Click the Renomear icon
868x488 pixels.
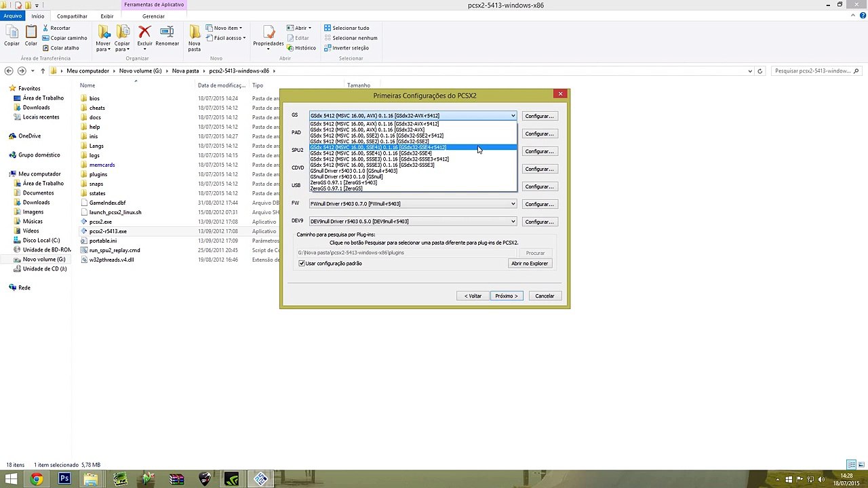click(x=167, y=32)
